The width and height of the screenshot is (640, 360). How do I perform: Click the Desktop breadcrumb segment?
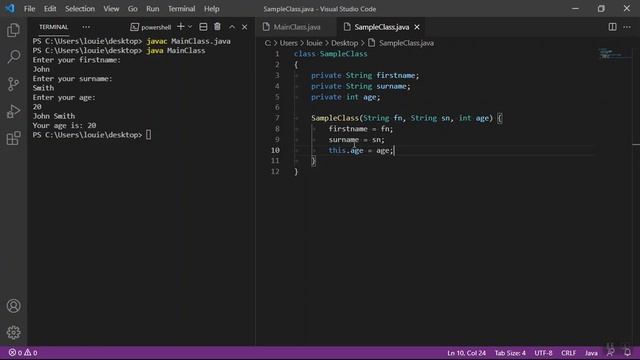click(x=344, y=43)
